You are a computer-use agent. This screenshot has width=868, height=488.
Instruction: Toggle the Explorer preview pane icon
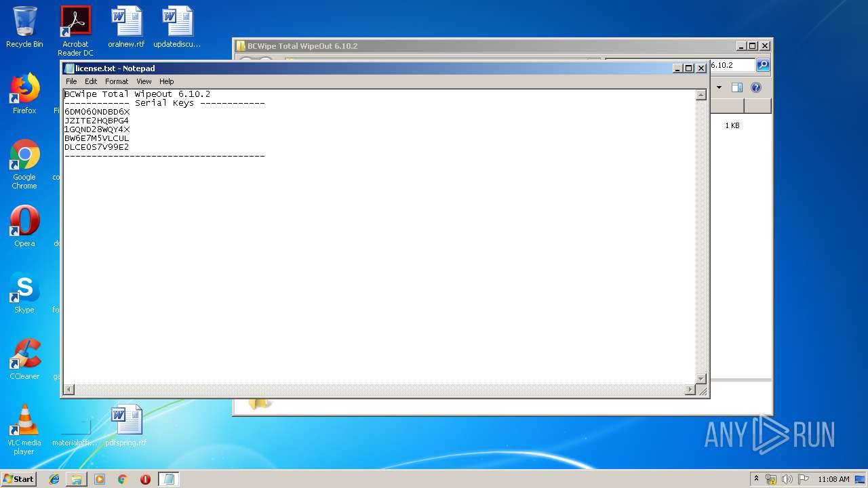coord(737,87)
